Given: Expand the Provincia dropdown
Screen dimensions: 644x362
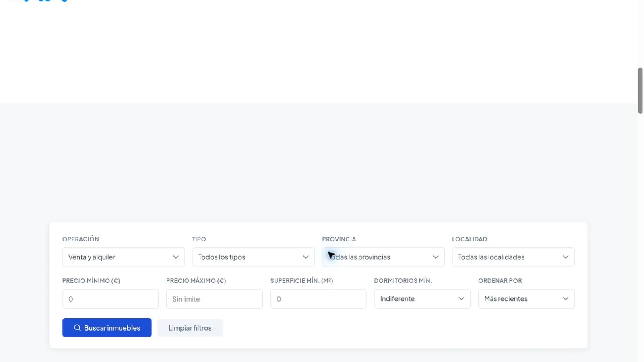Looking at the screenshot, I should tap(383, 257).
